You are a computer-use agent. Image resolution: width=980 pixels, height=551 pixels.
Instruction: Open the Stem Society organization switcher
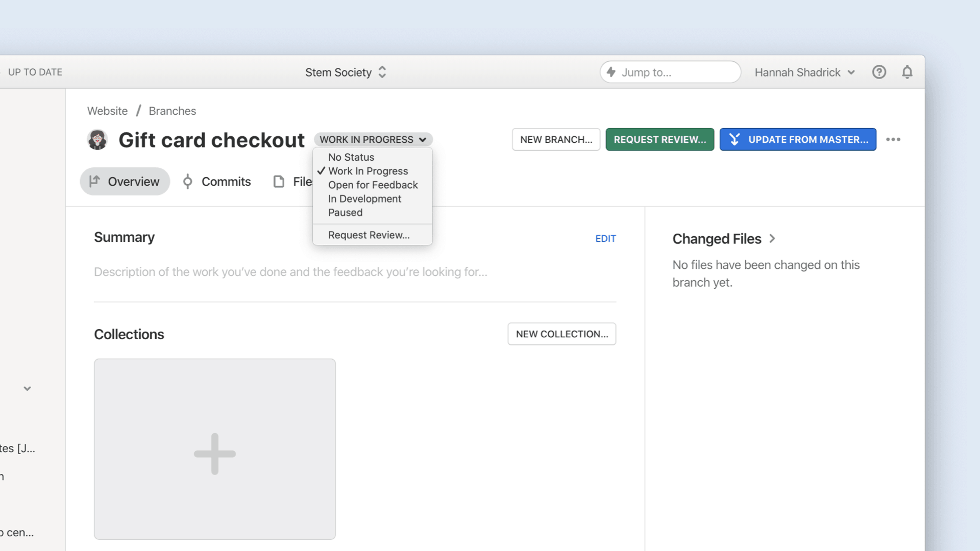click(x=346, y=72)
